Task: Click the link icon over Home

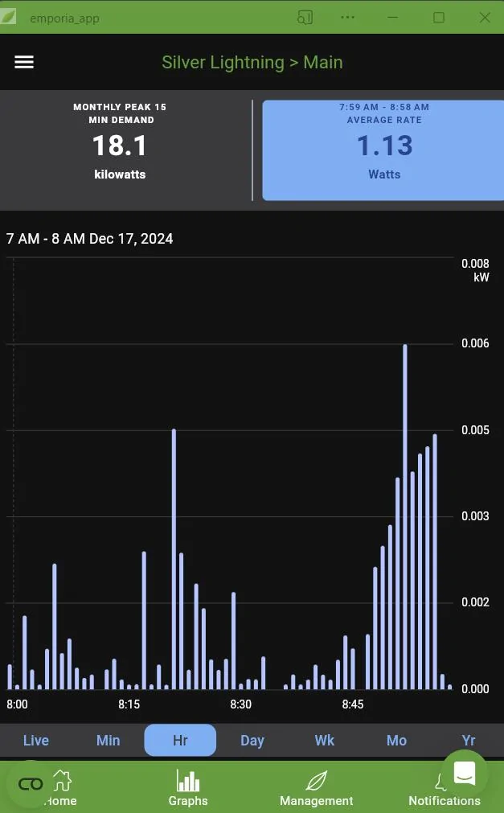Action: (x=30, y=784)
